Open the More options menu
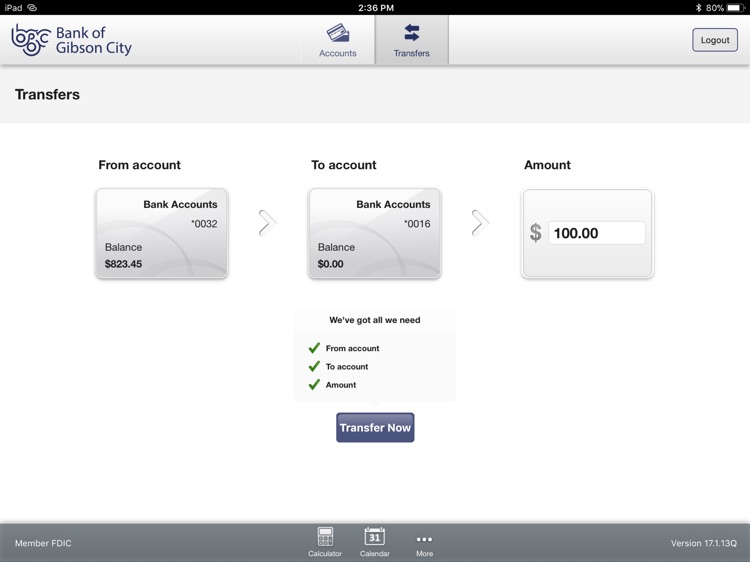750x562 pixels. (424, 545)
